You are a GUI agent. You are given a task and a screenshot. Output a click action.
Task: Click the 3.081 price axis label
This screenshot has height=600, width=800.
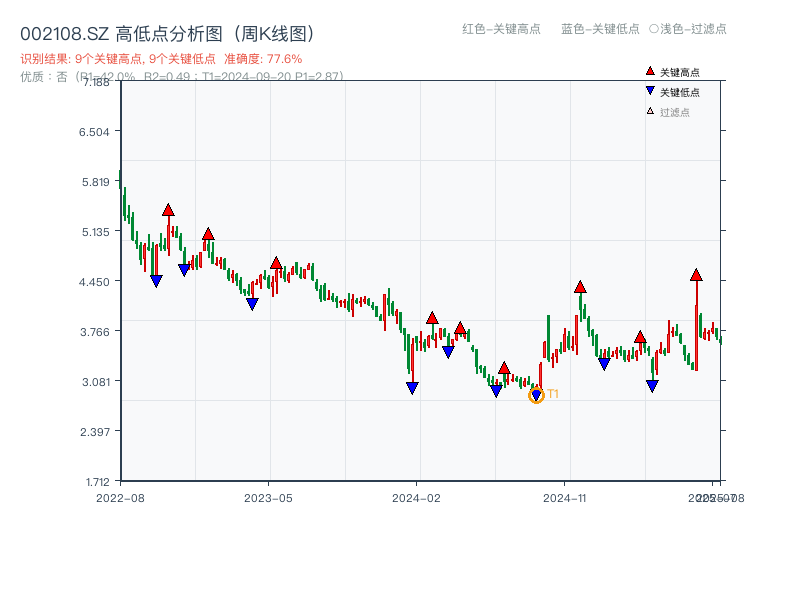(95, 382)
